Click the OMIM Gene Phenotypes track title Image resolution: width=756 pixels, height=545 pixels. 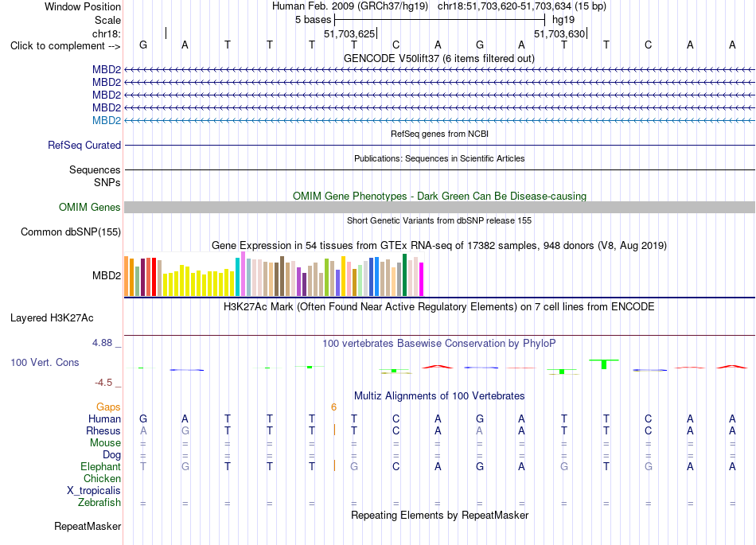click(x=440, y=197)
